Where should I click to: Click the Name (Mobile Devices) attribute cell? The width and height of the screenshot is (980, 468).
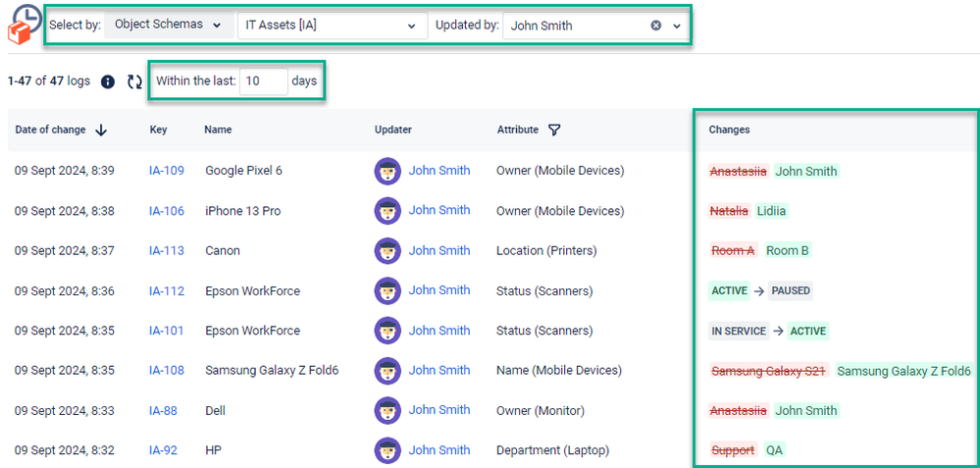pyautogui.click(x=559, y=371)
